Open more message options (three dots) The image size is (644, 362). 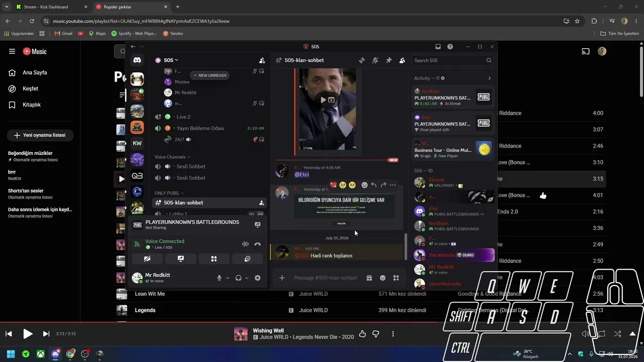(393, 185)
